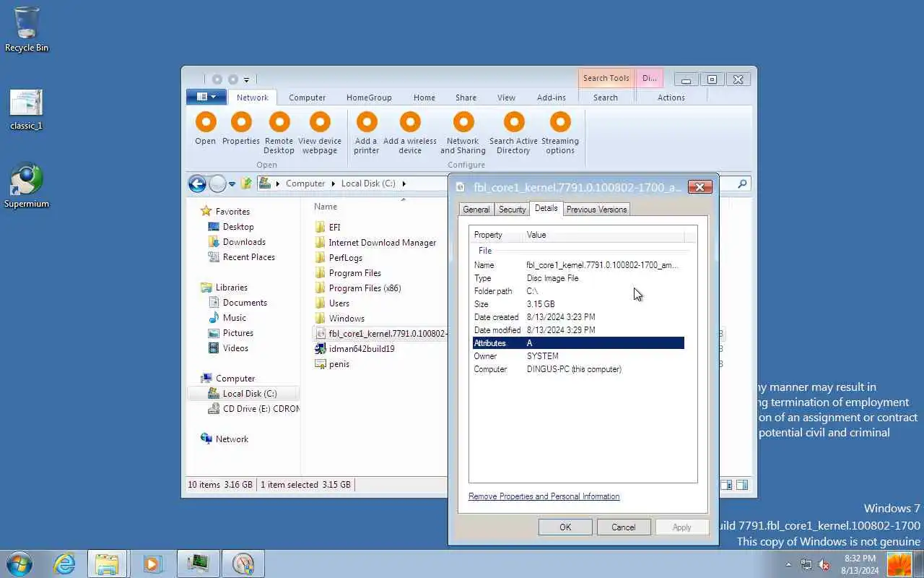924x578 pixels.
Task: Click OK in the properties dialog
Action: click(565, 527)
